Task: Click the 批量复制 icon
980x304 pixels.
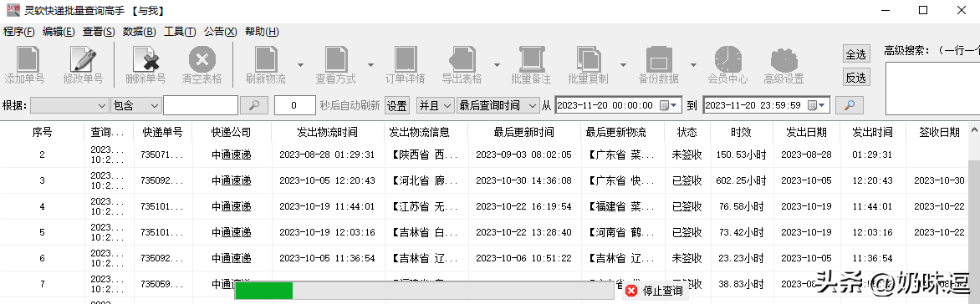Action: [x=588, y=59]
